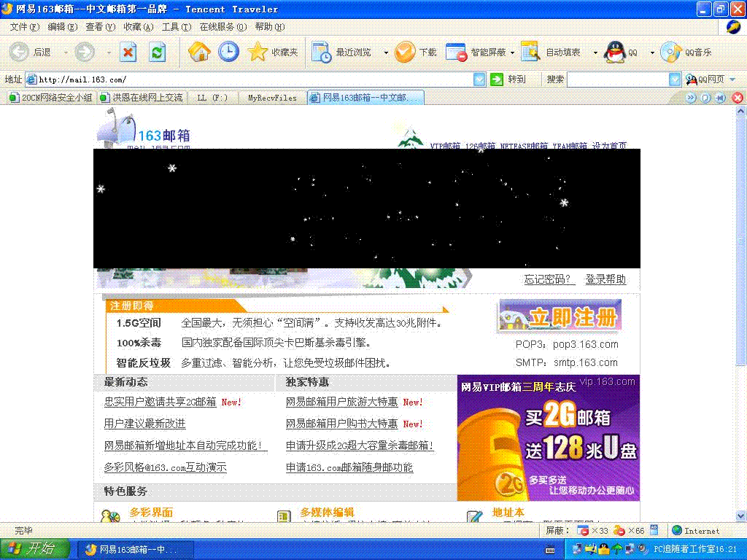Open the 工具 menu
The width and height of the screenshot is (747, 560).
[x=177, y=27]
